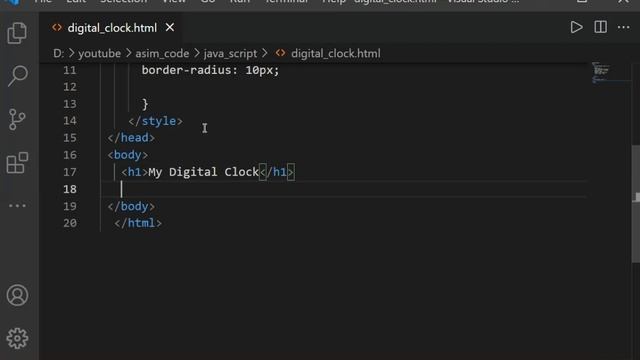Click the D: drive breadcrumb
This screenshot has width=640, height=360.
pyautogui.click(x=58, y=53)
